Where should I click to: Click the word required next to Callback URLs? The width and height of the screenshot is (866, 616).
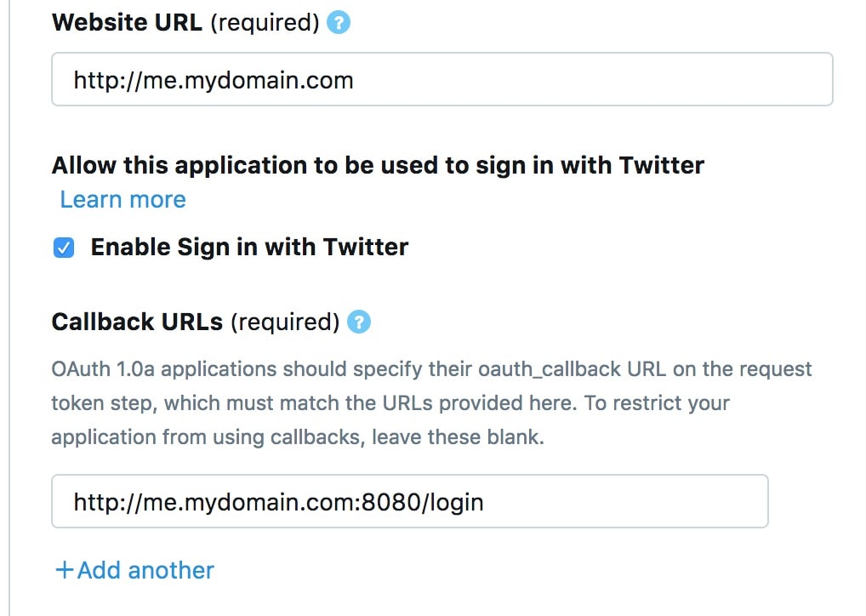pos(285,322)
